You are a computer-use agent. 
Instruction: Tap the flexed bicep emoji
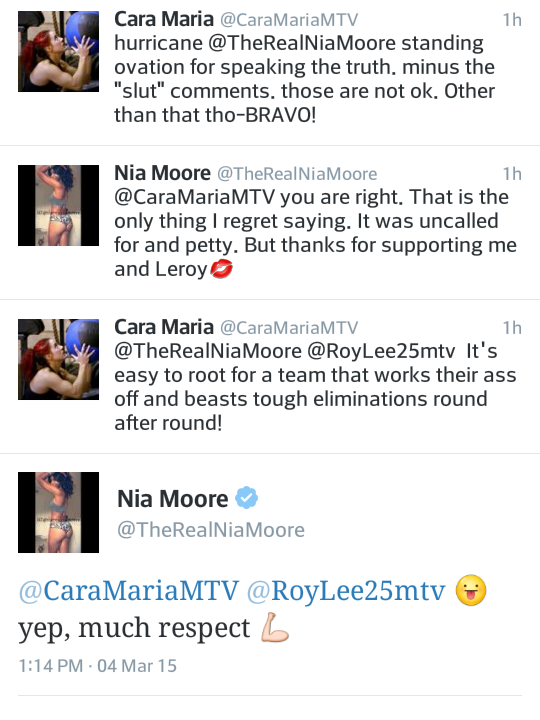click(x=275, y=627)
